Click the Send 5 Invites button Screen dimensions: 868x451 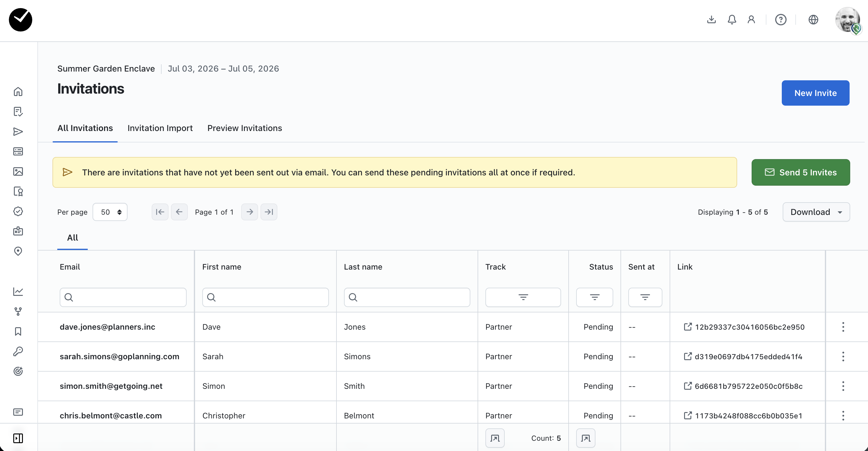pos(800,172)
